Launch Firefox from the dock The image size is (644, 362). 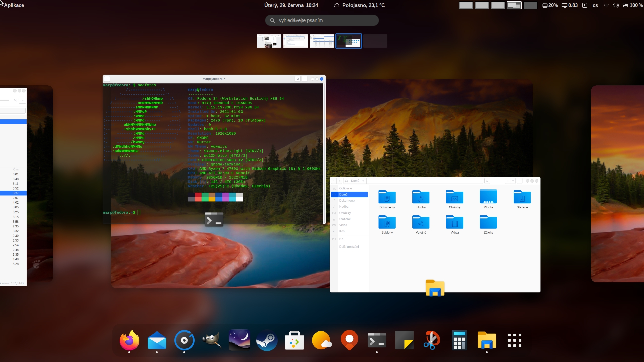pyautogui.click(x=129, y=340)
